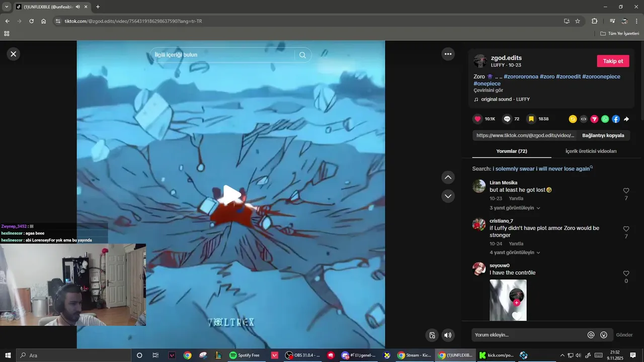Image resolution: width=644 pixels, height=362 pixels.
Task: Focus the Yorum ekleyin comment field
Action: tap(528, 335)
